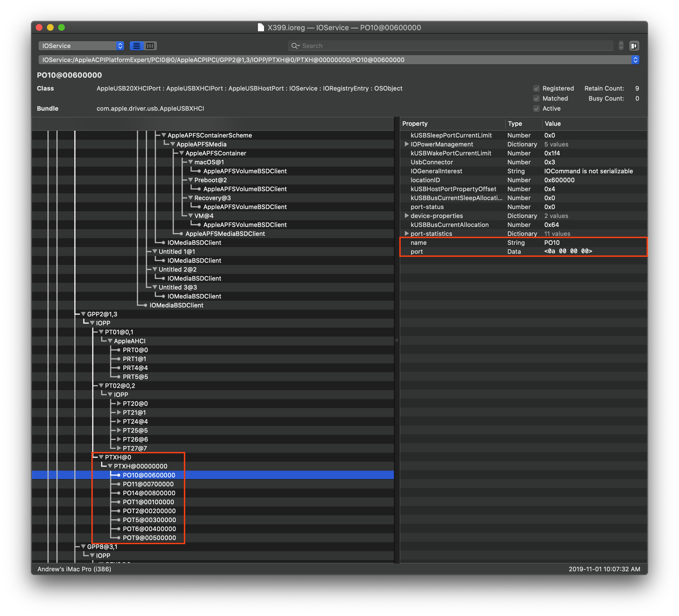Click the path bar dropdown arrows

click(x=635, y=60)
